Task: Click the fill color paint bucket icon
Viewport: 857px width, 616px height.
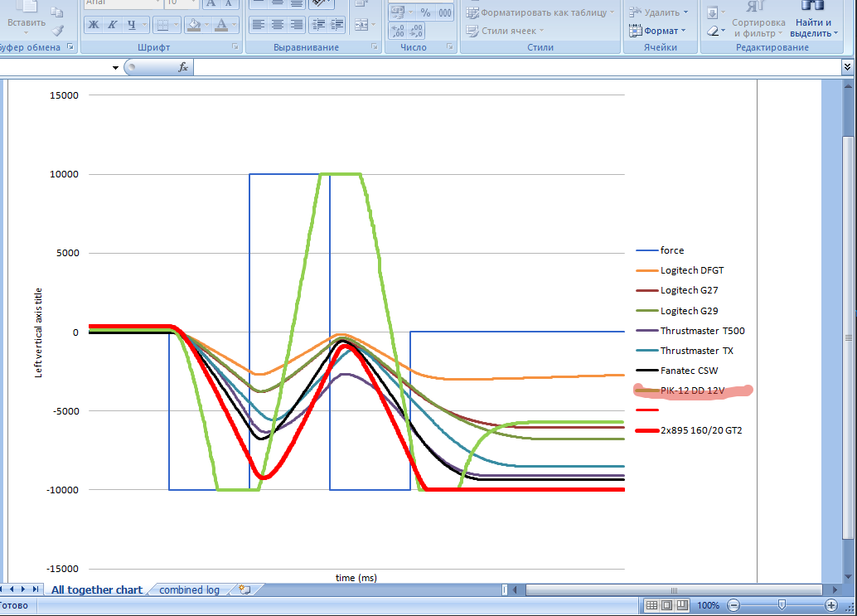Action: click(193, 25)
